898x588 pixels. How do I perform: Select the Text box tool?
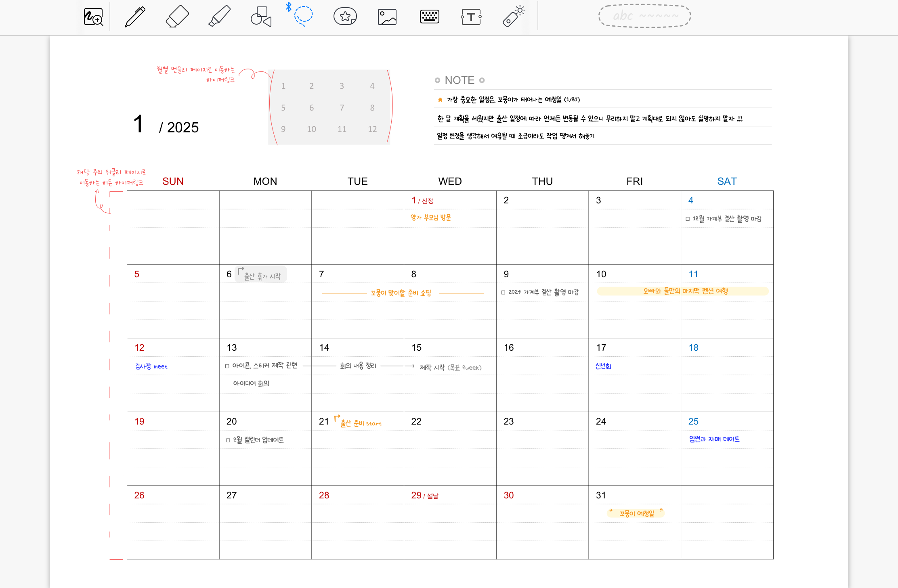tap(471, 17)
